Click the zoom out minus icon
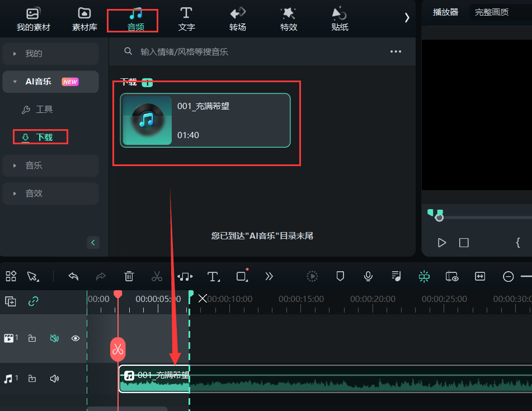 (x=508, y=276)
